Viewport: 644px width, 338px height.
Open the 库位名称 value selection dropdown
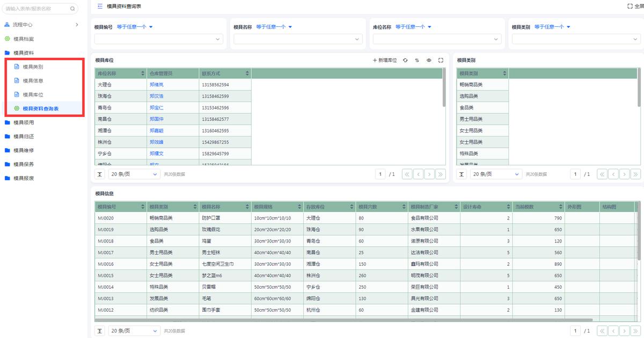[x=437, y=39]
